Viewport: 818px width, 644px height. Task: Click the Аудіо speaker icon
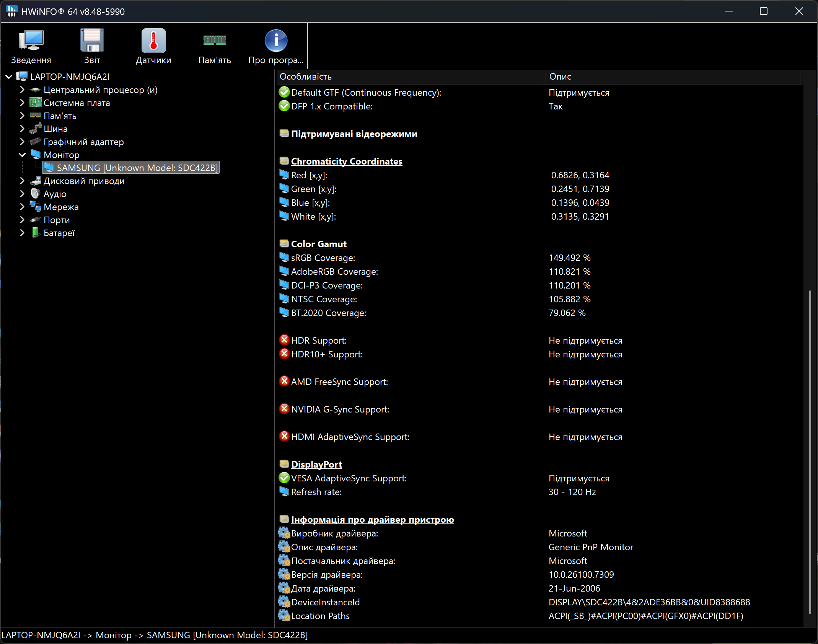coord(36,194)
